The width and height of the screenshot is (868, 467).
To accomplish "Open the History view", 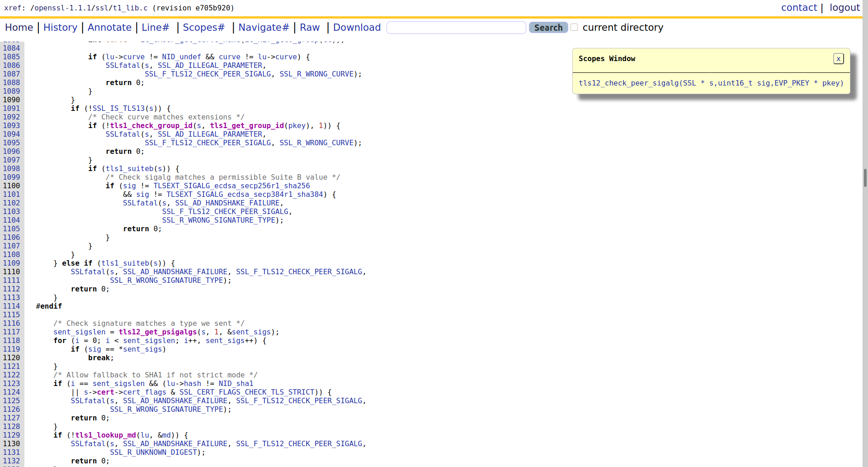I will coord(60,28).
